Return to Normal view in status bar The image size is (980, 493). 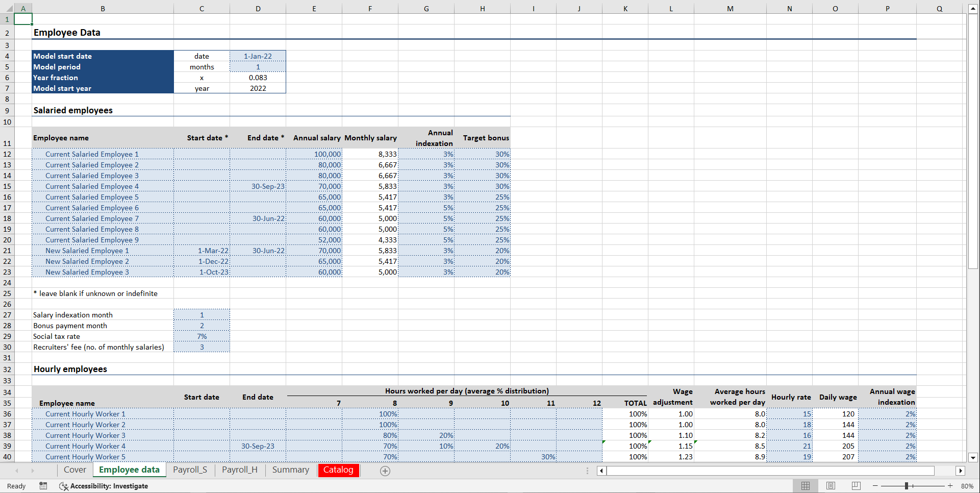click(806, 485)
